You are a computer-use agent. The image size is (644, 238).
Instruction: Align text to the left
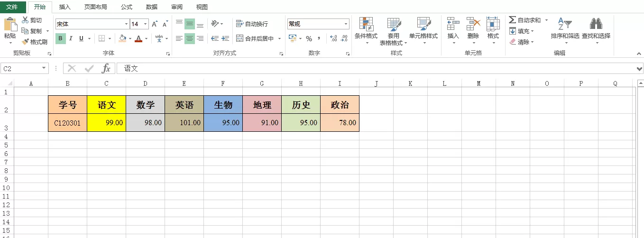pos(179,38)
